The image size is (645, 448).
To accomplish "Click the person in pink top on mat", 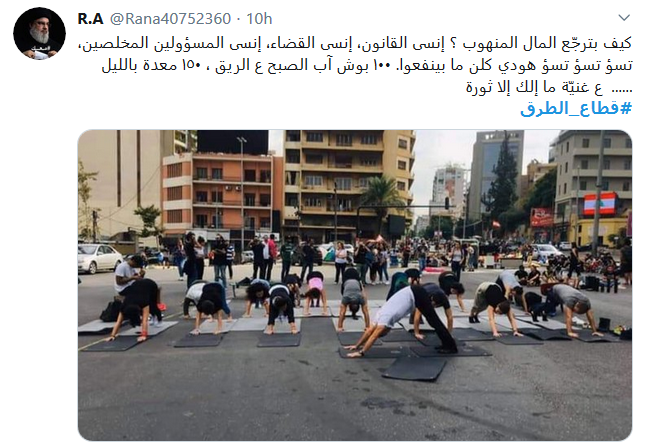I will [316, 293].
